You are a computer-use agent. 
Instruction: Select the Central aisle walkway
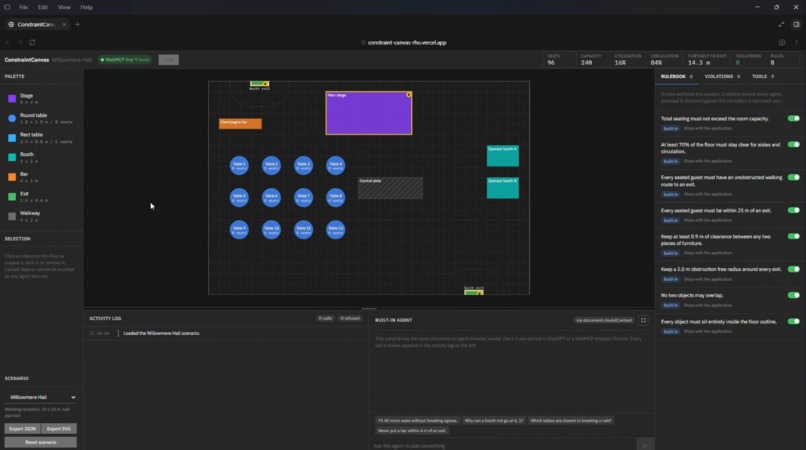coord(390,188)
